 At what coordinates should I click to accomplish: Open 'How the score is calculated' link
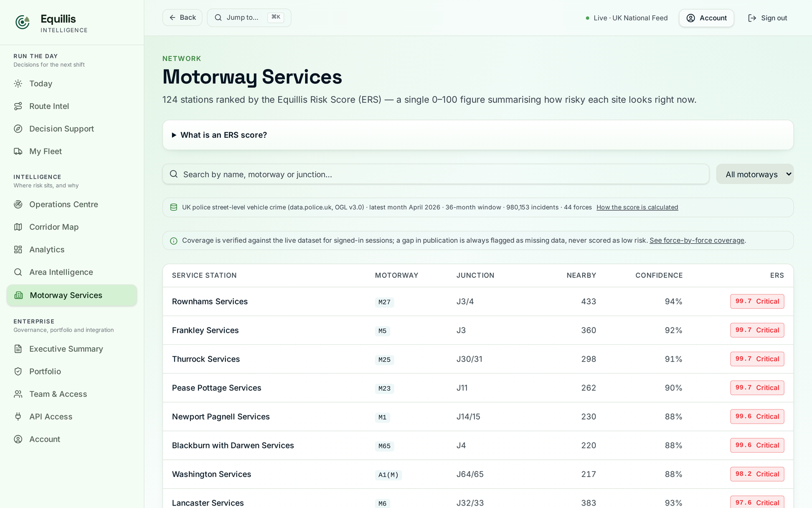637,207
